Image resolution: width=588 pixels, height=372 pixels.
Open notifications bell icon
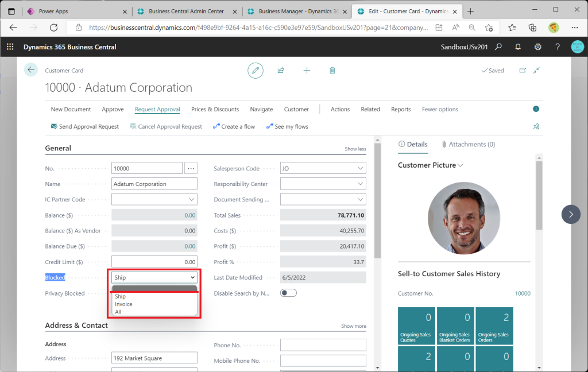pyautogui.click(x=518, y=47)
